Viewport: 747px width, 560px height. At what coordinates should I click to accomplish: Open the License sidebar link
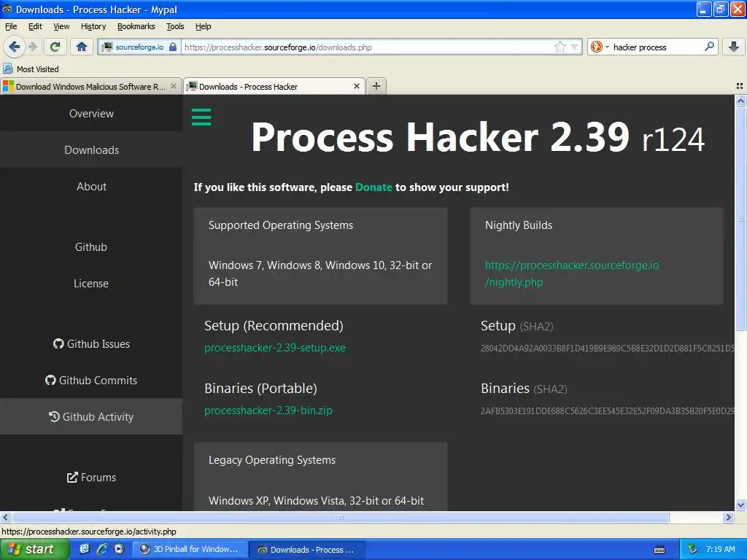click(x=91, y=284)
